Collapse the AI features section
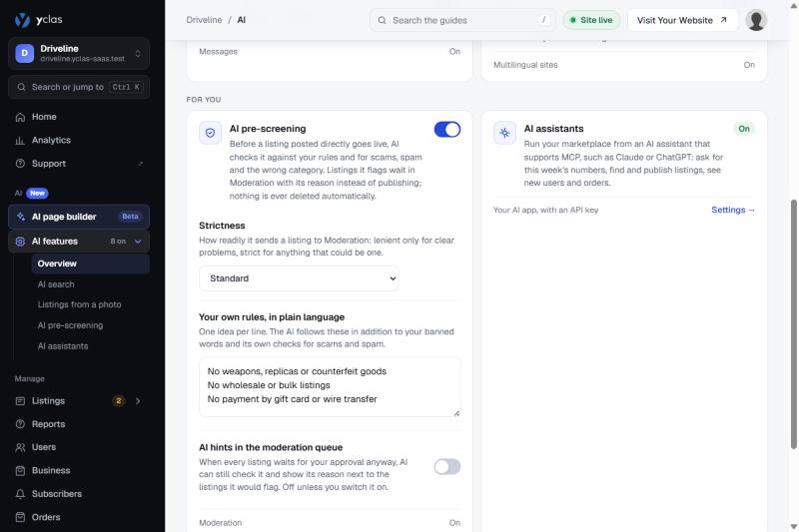 coord(138,242)
